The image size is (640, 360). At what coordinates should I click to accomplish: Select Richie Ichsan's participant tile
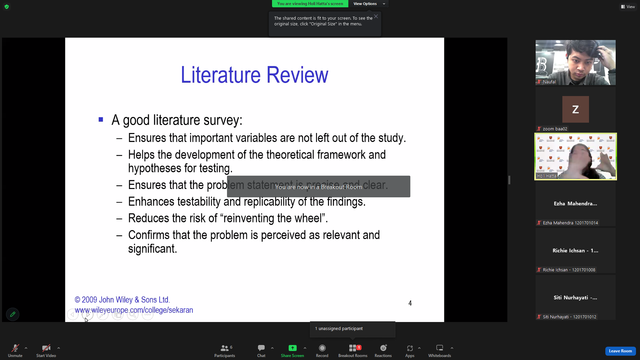click(x=576, y=250)
